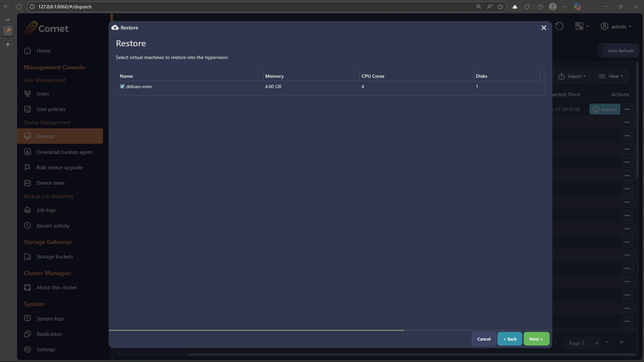
Task: Open Storage buckets in sidebar
Action: click(55, 257)
